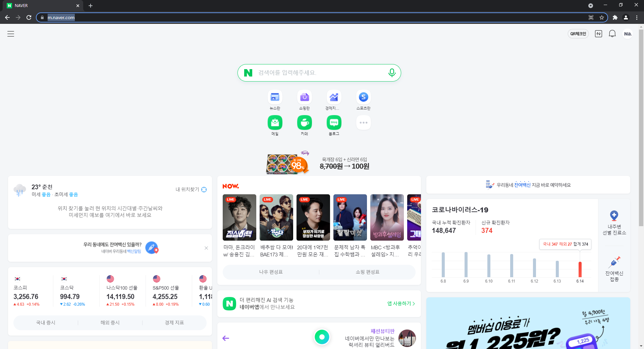The image size is (644, 349).
Task: Click the browser reload button
Action: (29, 17)
